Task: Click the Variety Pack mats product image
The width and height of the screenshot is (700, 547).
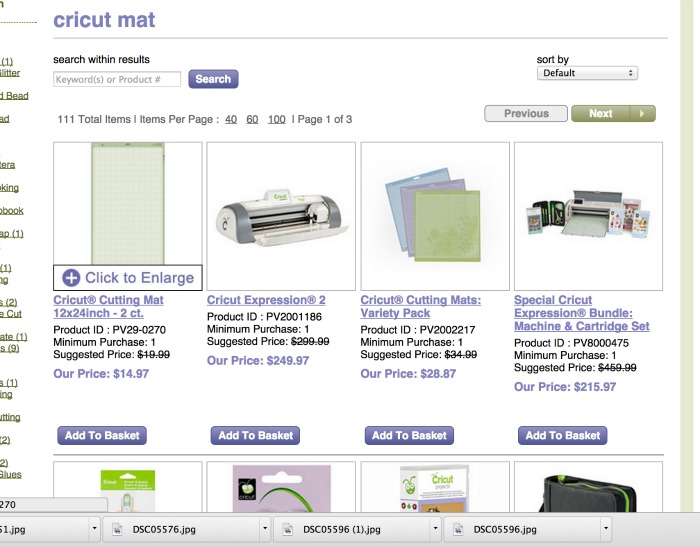Action: (x=435, y=215)
